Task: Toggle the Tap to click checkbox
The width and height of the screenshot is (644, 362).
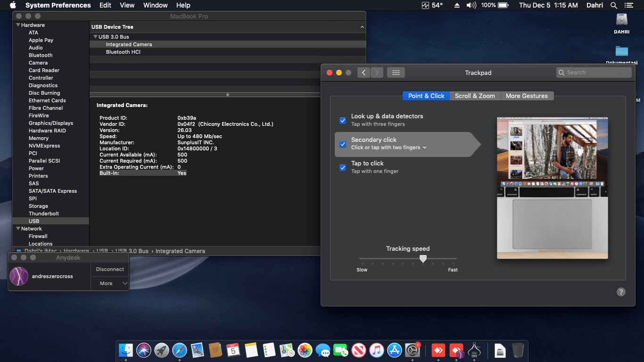Action: (343, 167)
